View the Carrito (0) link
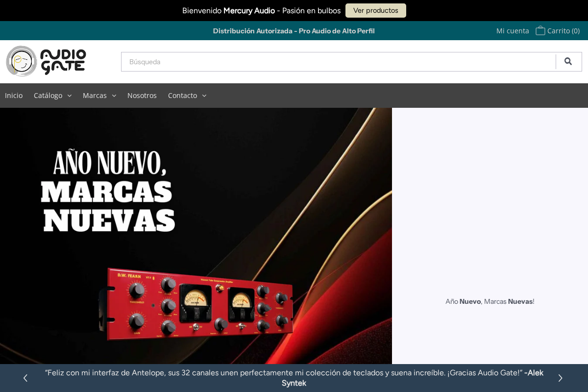This screenshot has height=392, width=588. click(x=563, y=30)
